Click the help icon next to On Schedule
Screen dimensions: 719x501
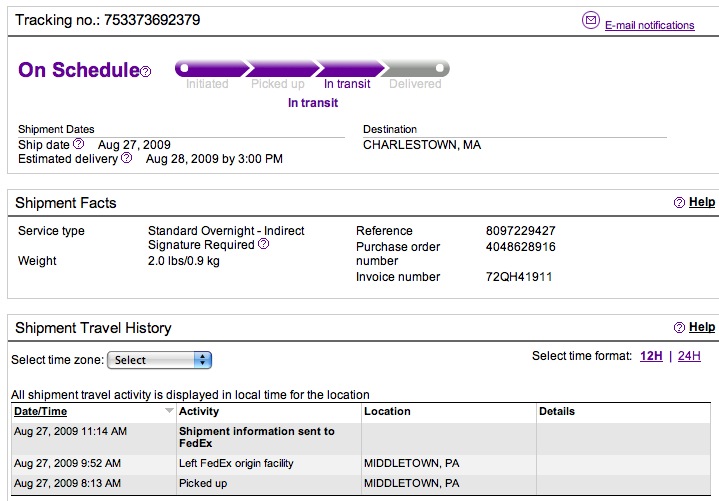click(x=145, y=72)
